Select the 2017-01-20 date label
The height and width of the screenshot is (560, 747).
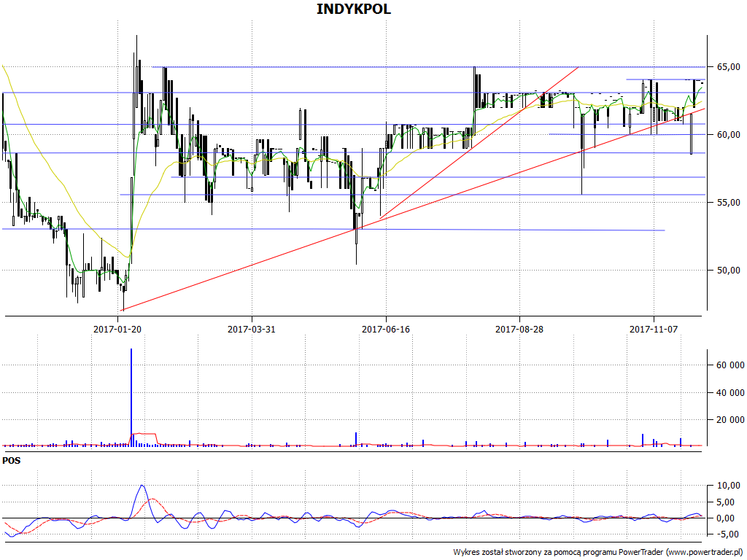(117, 329)
